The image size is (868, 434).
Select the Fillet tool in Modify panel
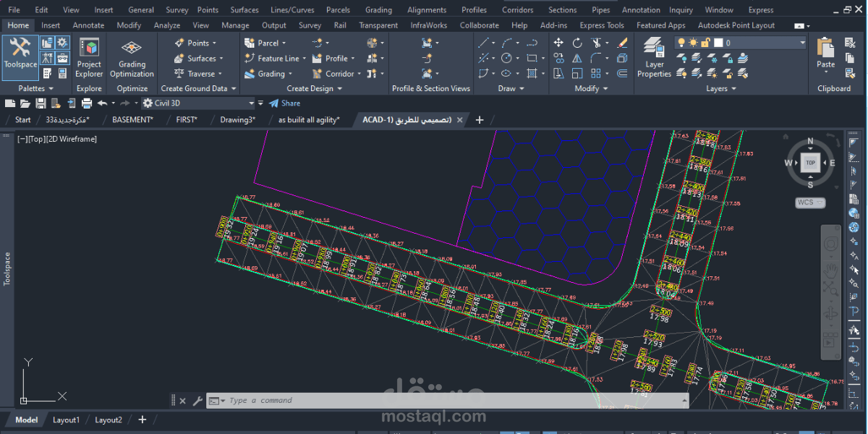[597, 58]
